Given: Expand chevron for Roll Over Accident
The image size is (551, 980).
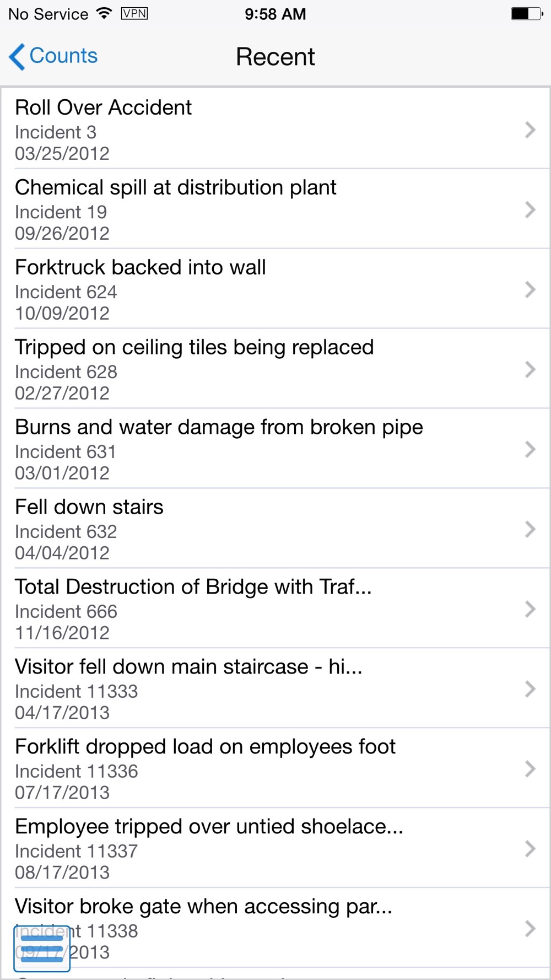Looking at the screenshot, I should (x=530, y=130).
